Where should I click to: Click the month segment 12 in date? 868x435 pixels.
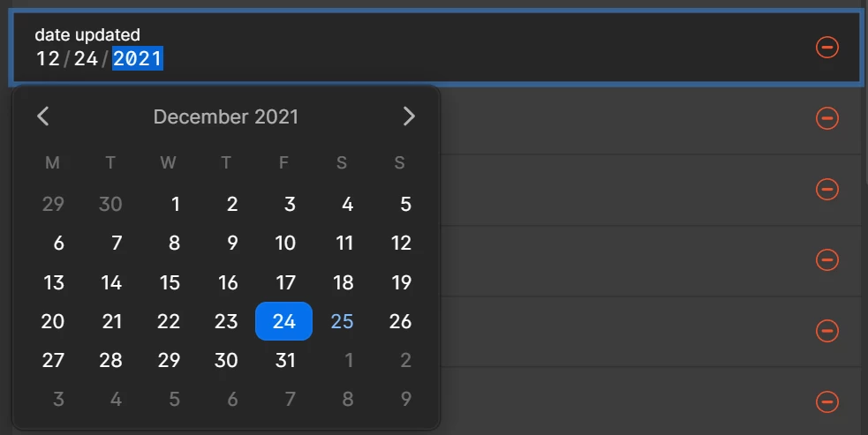pos(48,58)
